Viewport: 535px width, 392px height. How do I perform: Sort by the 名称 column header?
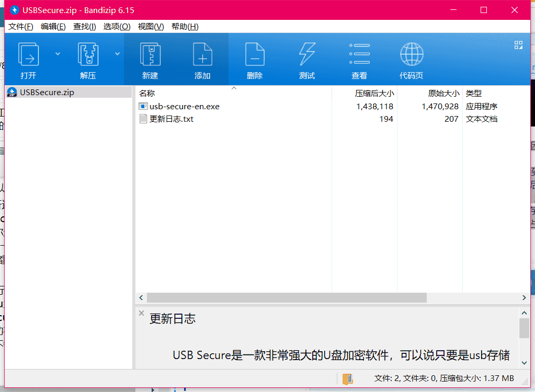click(x=234, y=93)
